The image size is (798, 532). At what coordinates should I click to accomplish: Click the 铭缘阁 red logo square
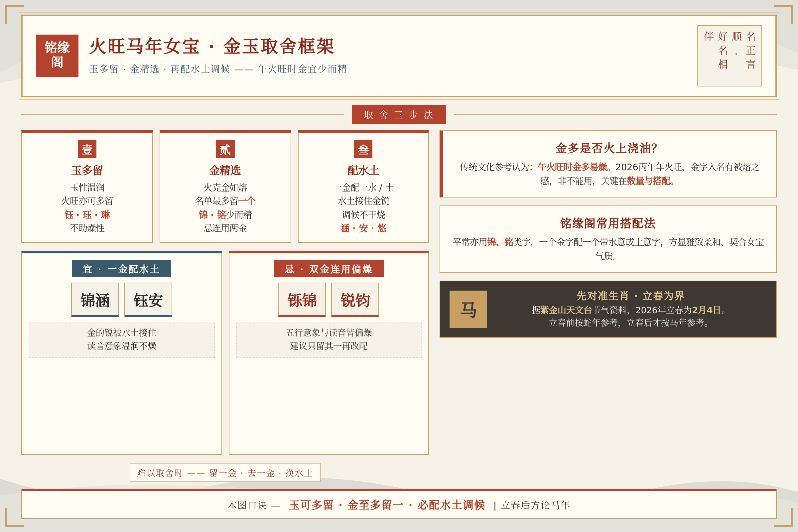pyautogui.click(x=57, y=56)
